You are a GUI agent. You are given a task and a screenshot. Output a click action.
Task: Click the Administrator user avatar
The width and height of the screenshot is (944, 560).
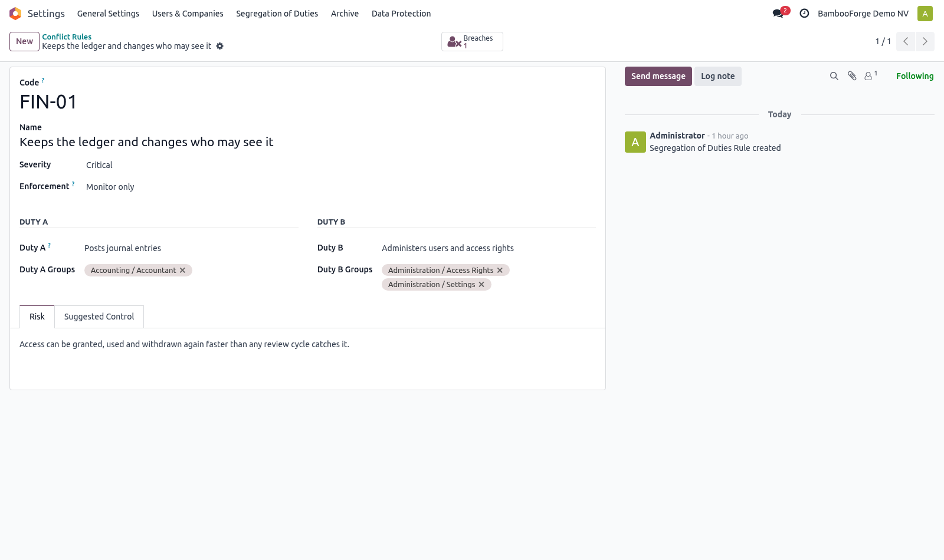925,14
